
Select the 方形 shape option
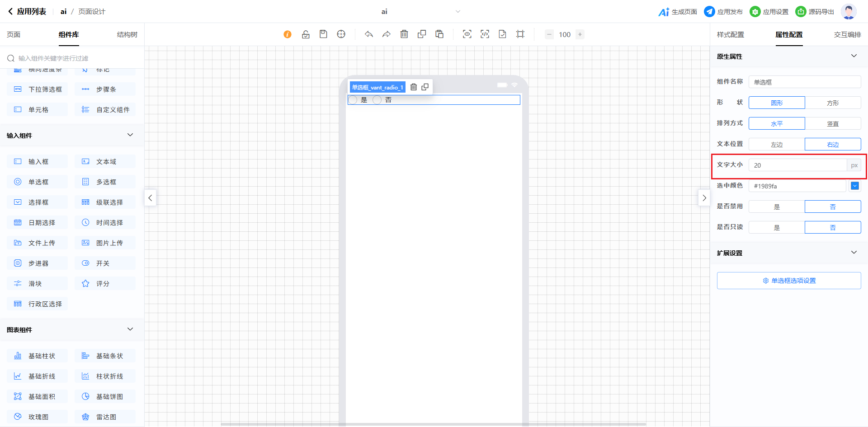pos(832,103)
